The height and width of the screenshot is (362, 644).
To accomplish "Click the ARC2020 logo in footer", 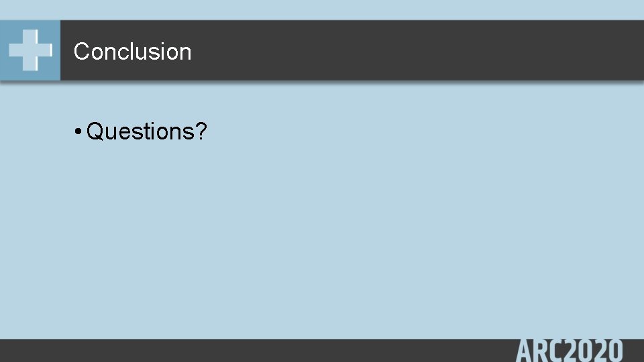I will click(570, 351).
